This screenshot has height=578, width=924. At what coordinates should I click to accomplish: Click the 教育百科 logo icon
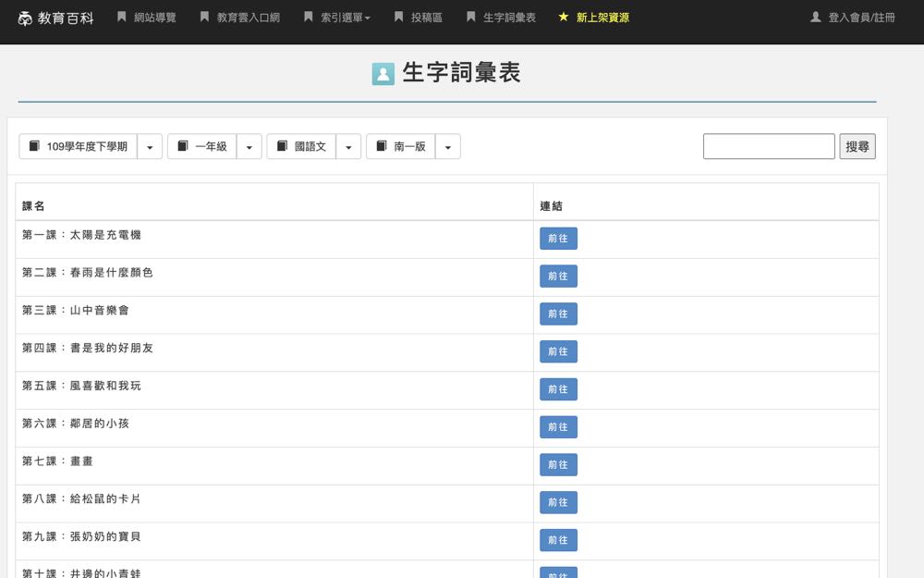click(x=25, y=18)
